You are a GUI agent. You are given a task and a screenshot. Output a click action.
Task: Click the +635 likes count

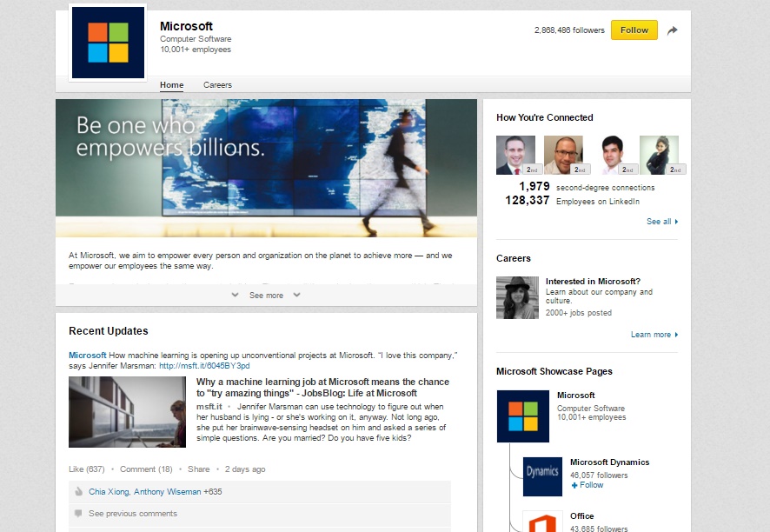coord(213,492)
